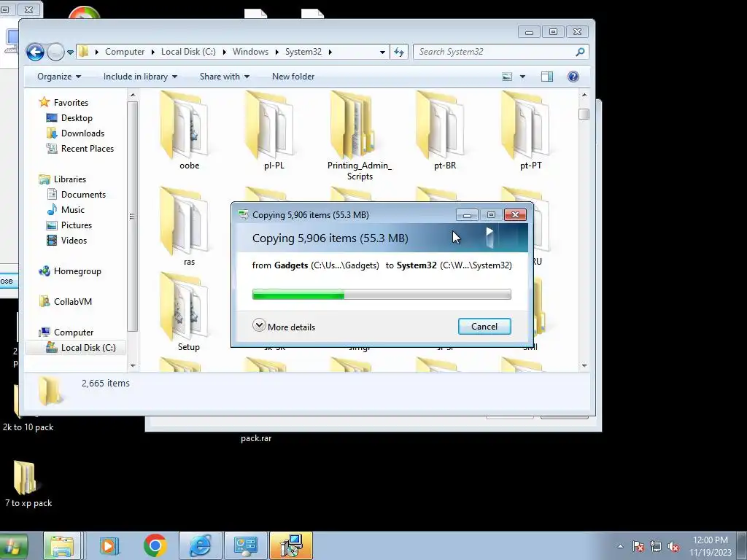Open Windows Explorer from the taskbar
747x560 pixels.
pyautogui.click(x=62, y=545)
